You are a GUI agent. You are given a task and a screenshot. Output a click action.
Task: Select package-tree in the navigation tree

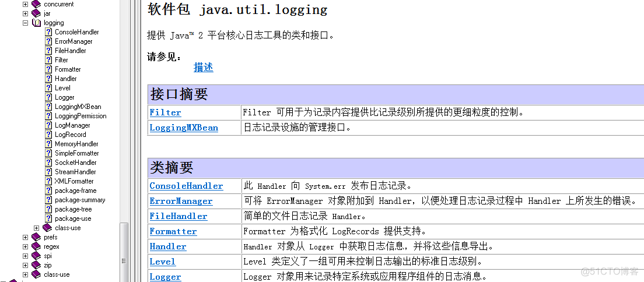pos(73,209)
